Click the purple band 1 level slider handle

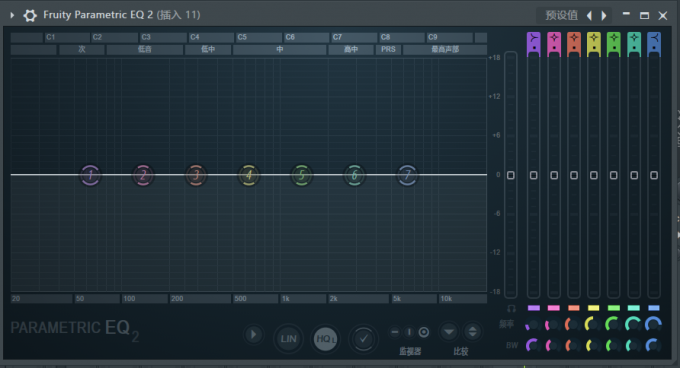click(x=533, y=175)
